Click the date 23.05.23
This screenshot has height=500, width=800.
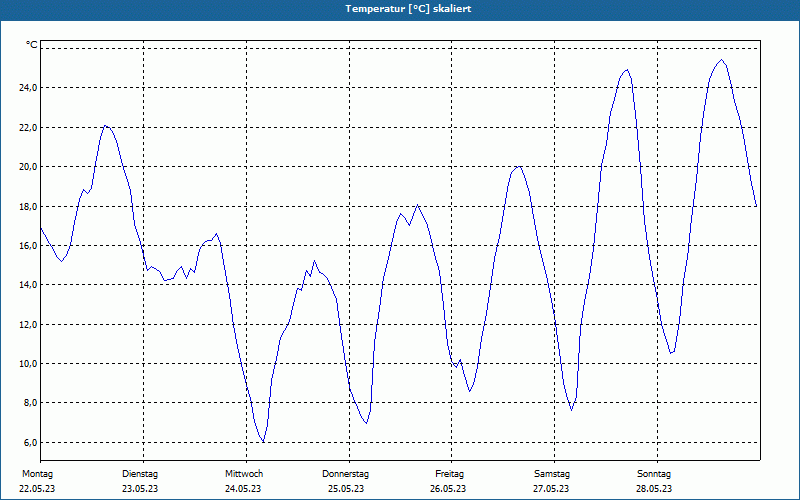(140, 489)
